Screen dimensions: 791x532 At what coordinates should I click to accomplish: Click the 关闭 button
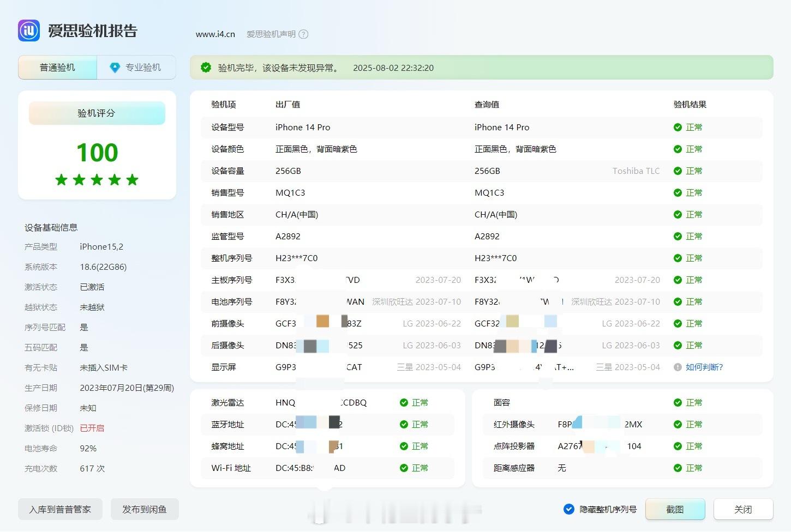[x=743, y=509]
